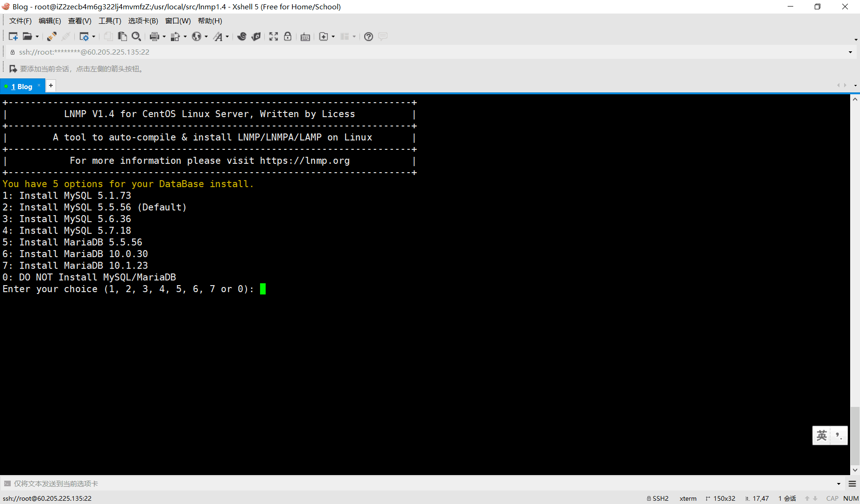Close the Blog tab with its x
The image size is (860, 504).
(39, 85)
